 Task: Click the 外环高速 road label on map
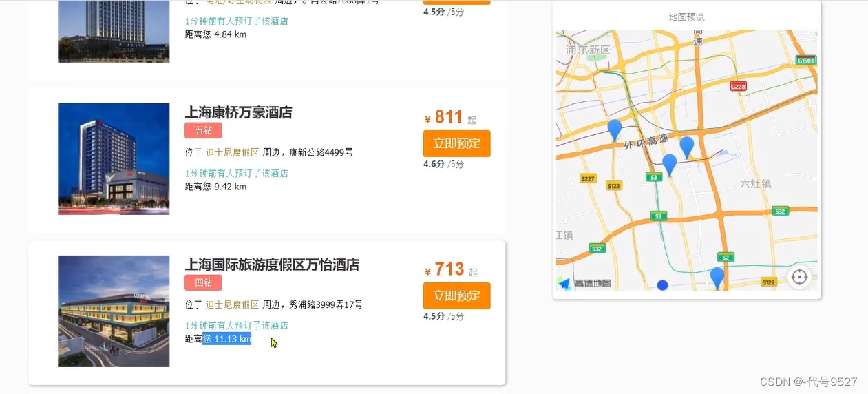(x=646, y=141)
